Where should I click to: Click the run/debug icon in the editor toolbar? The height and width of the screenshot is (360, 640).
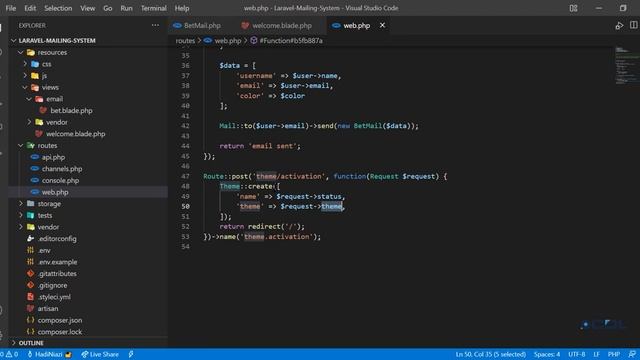pyautogui.click(x=619, y=25)
